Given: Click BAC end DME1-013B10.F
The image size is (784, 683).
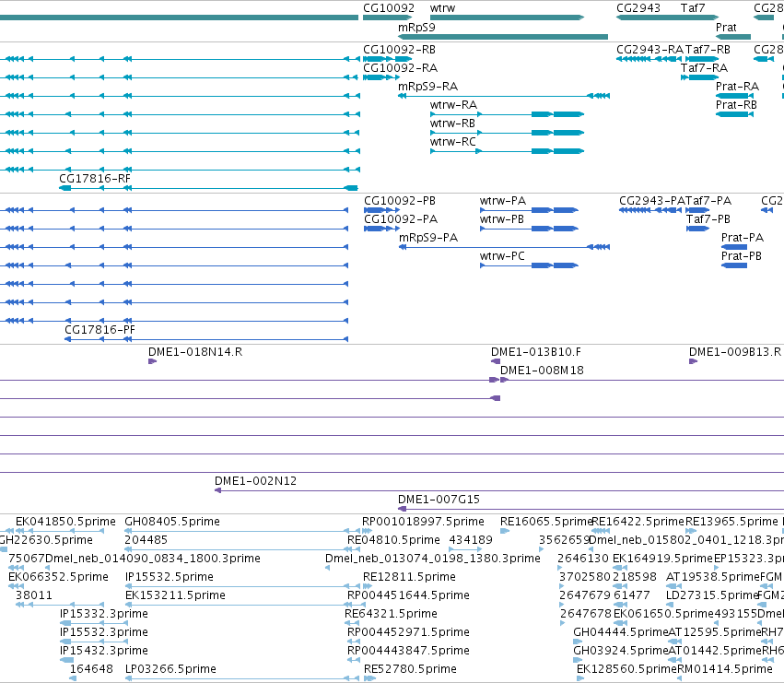Looking at the screenshot, I should tap(536, 352).
